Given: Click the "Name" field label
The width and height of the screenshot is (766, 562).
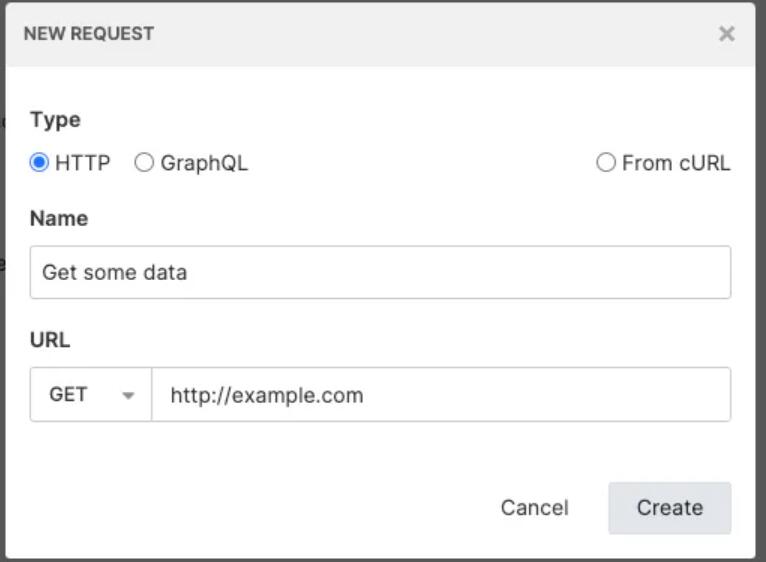Looking at the screenshot, I should [x=59, y=219].
